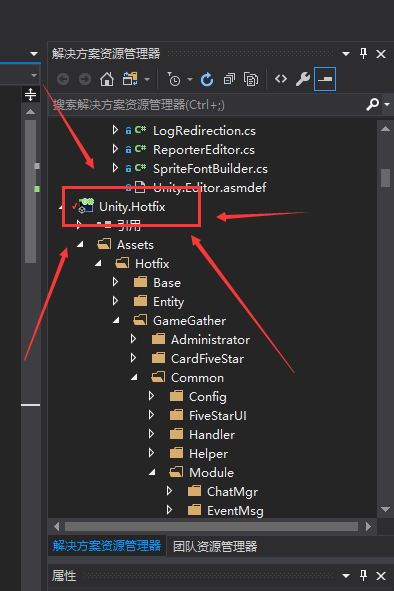Screen dimensions: 394x591
Task: Collapse the Module folder
Action: tap(152, 473)
